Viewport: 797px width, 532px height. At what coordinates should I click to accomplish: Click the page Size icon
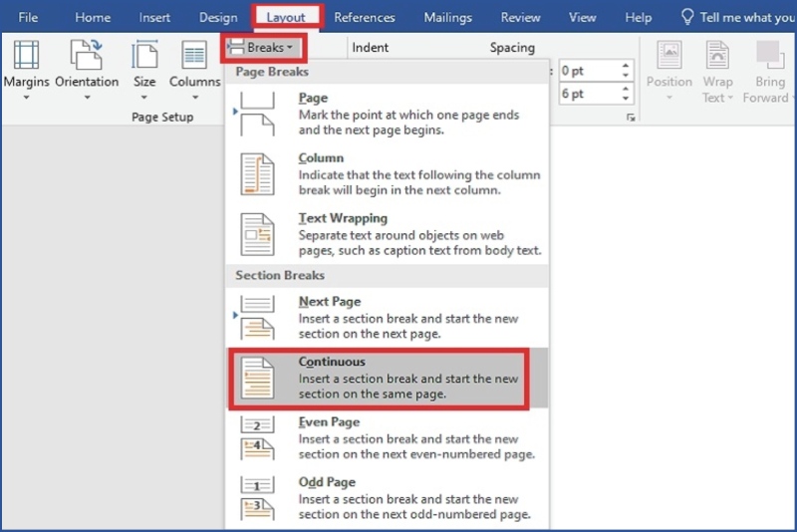[x=144, y=56]
